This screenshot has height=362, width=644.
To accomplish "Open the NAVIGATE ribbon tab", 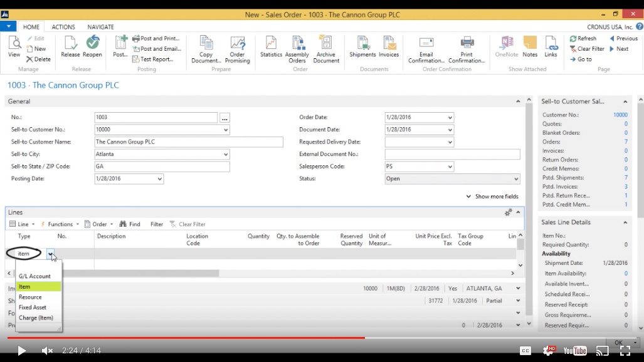I will tap(100, 27).
